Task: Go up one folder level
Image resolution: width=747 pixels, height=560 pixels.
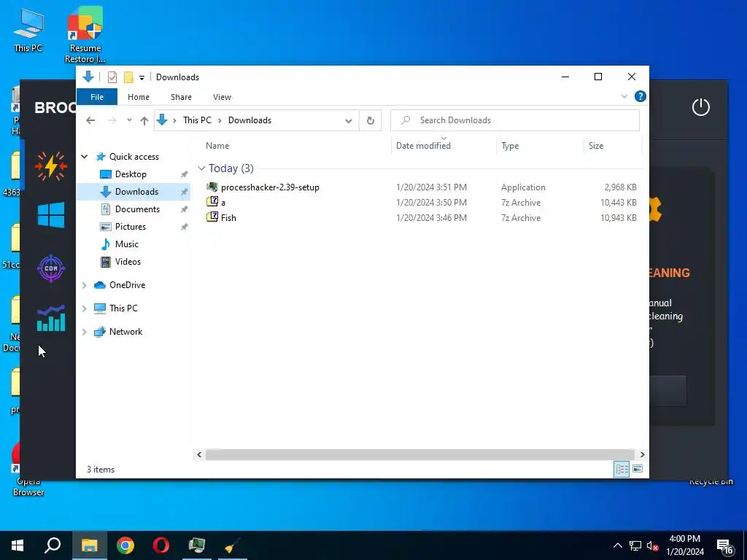Action: tap(144, 120)
